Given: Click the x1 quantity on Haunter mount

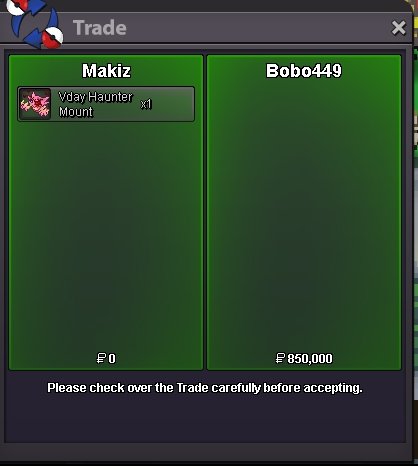Looking at the screenshot, I should 146,104.
